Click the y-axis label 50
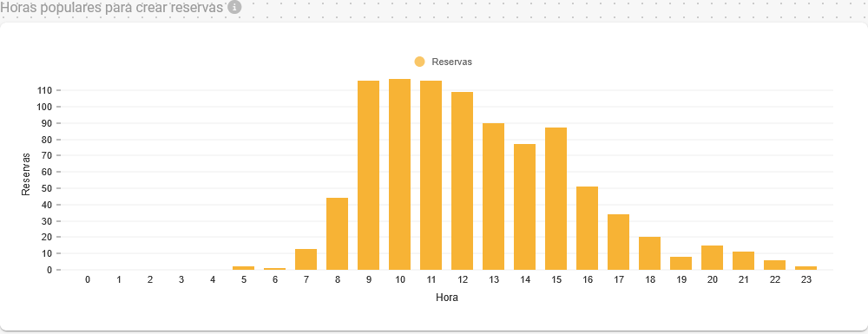 coord(48,188)
